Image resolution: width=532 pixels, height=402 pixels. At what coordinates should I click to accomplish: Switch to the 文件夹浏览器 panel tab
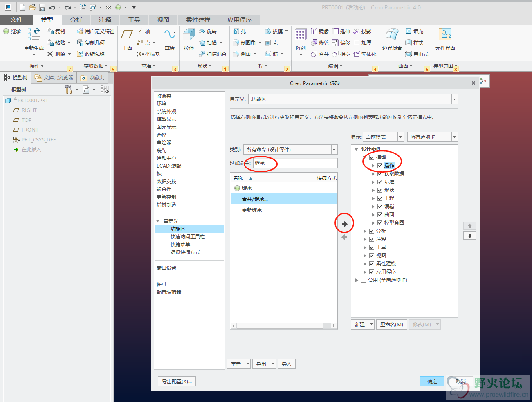click(x=54, y=77)
